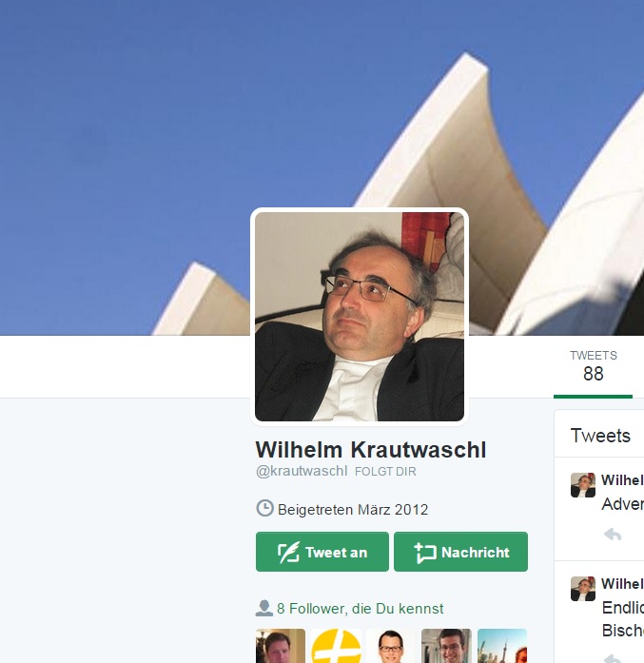Select the TWEETS 88 tab
644x663 pixels.
click(593, 366)
